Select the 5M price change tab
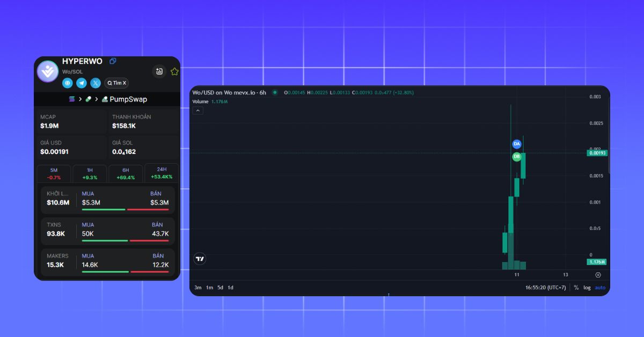The height and width of the screenshot is (337, 644). (x=54, y=173)
